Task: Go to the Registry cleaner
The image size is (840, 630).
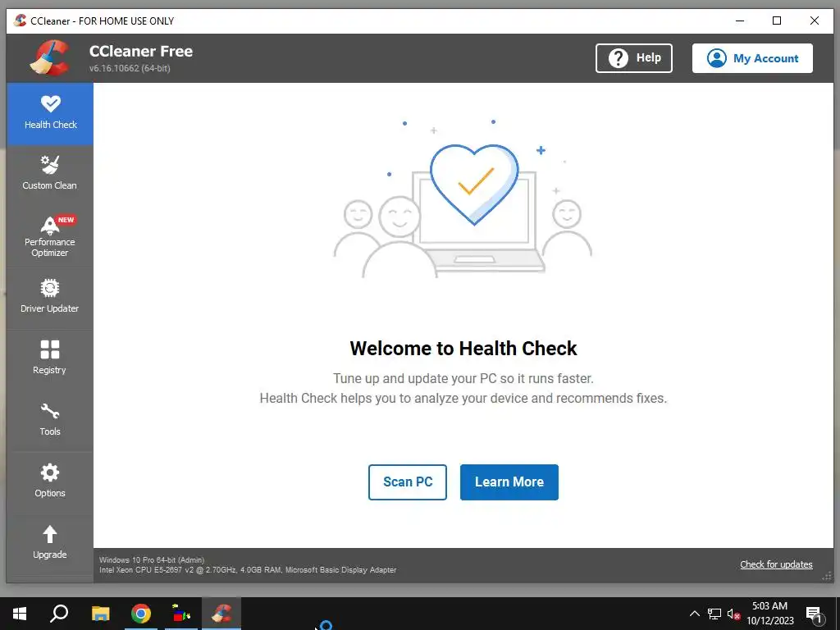Action: (50, 358)
